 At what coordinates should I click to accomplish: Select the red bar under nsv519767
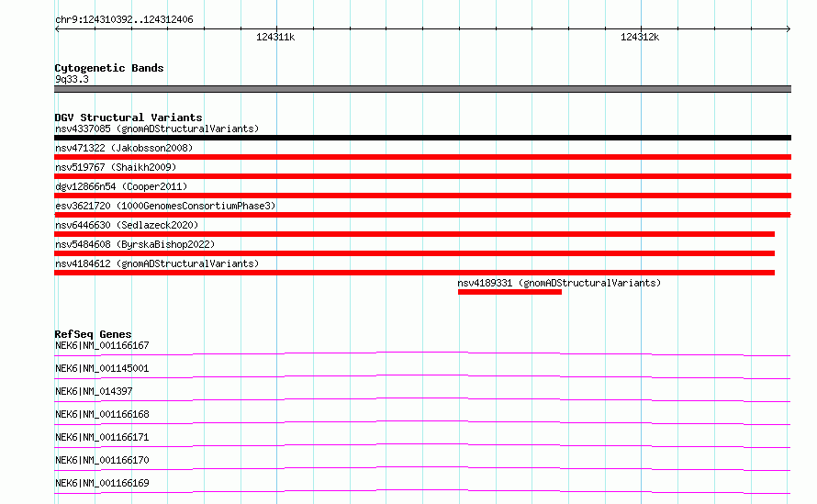coord(422,176)
